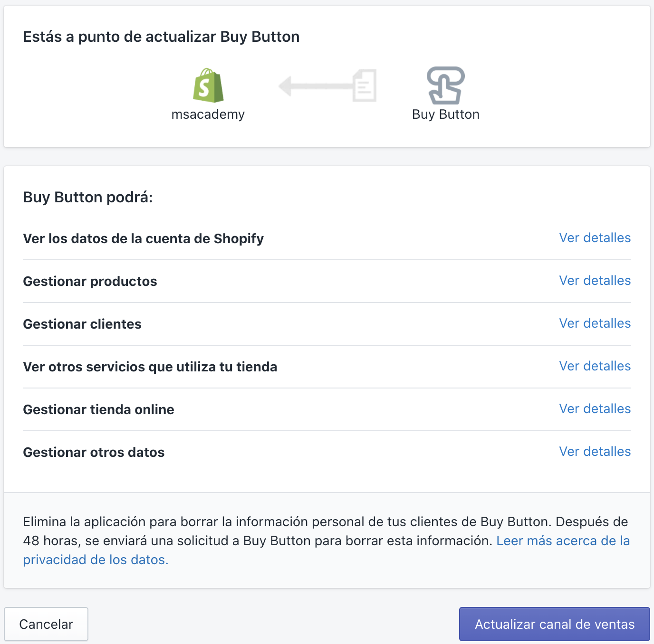Select the 'Gestionar productos' permission title

[90, 281]
